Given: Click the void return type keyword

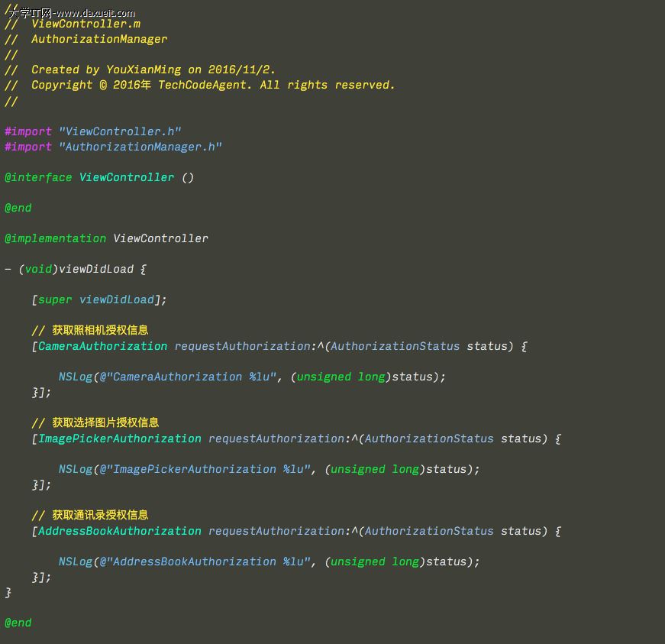Looking at the screenshot, I should click(x=38, y=269).
